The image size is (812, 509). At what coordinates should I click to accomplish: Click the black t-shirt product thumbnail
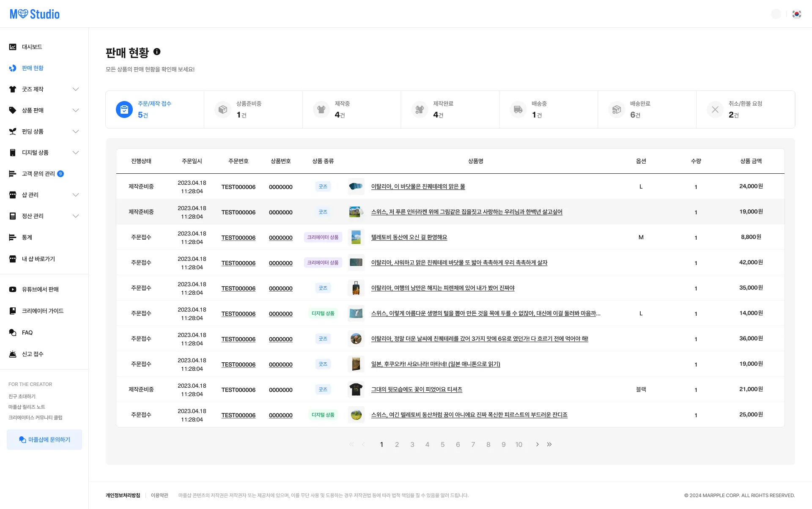pos(356,389)
